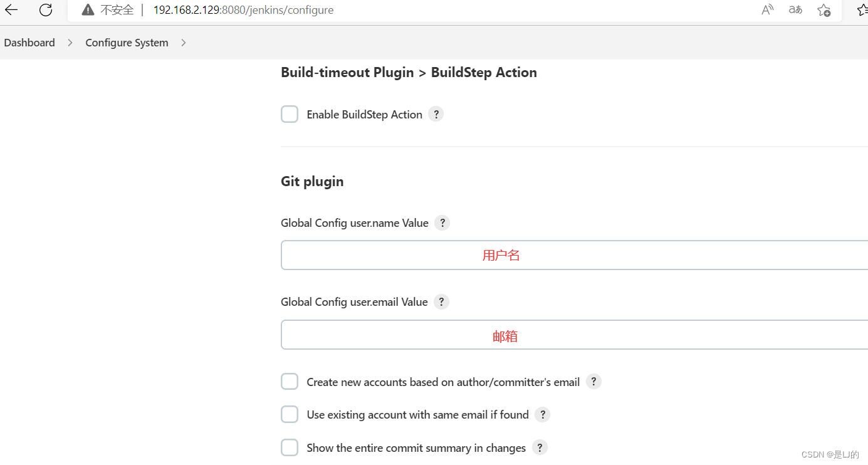Open the Configure System breadcrumb link
The image size is (868, 465).
pos(127,43)
